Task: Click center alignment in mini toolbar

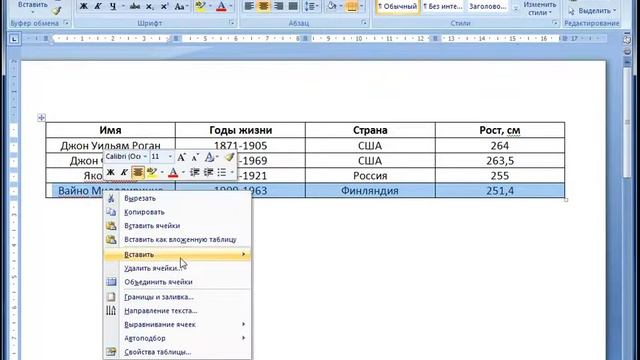Action: (138, 172)
